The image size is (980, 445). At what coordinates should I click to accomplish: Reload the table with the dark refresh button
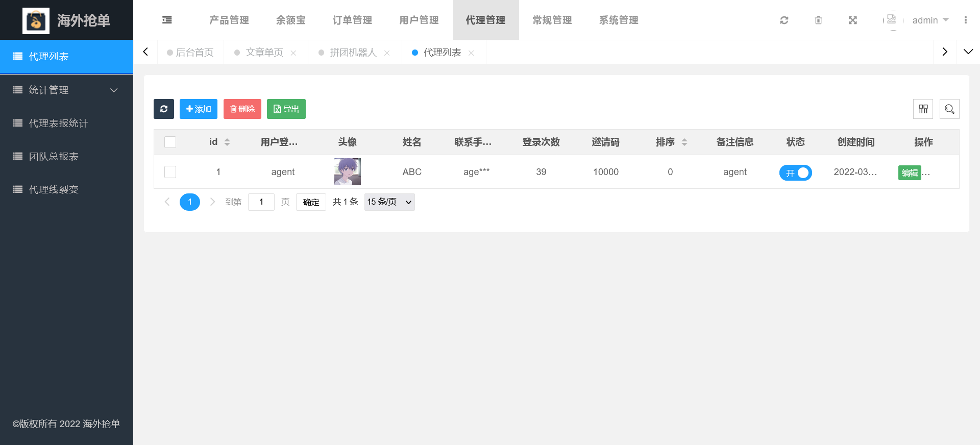pyautogui.click(x=164, y=109)
